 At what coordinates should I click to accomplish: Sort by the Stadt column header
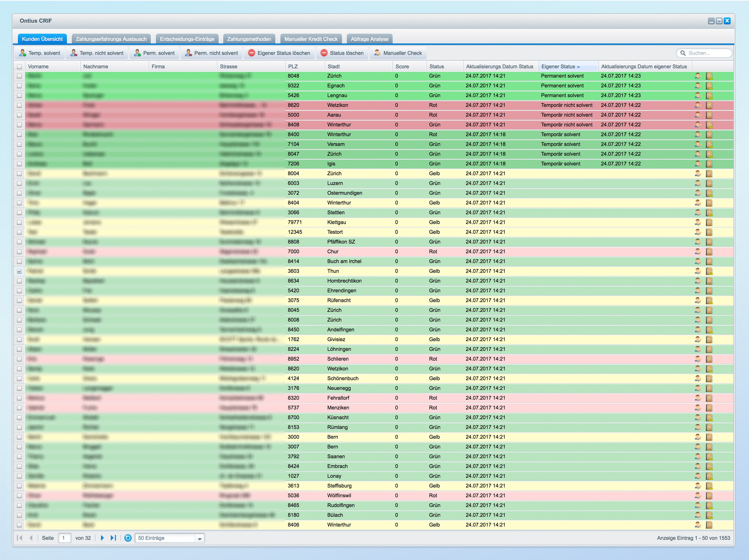click(x=358, y=67)
